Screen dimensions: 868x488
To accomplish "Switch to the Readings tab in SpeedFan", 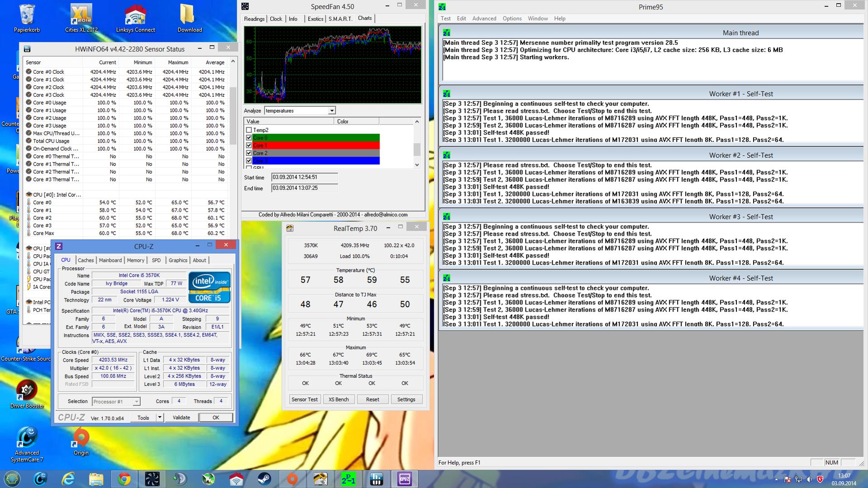I will click(254, 19).
